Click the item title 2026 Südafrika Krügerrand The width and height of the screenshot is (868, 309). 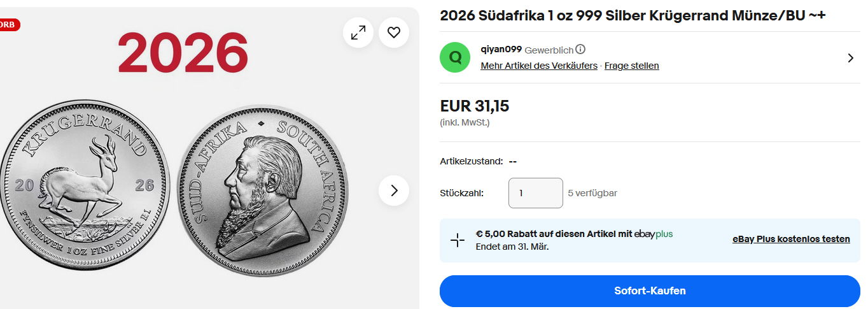coord(633,16)
